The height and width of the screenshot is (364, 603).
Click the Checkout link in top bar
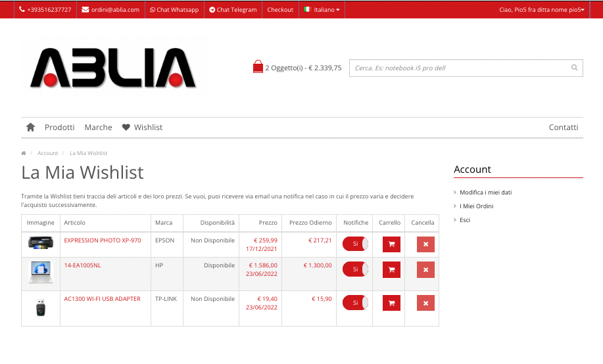[280, 10]
